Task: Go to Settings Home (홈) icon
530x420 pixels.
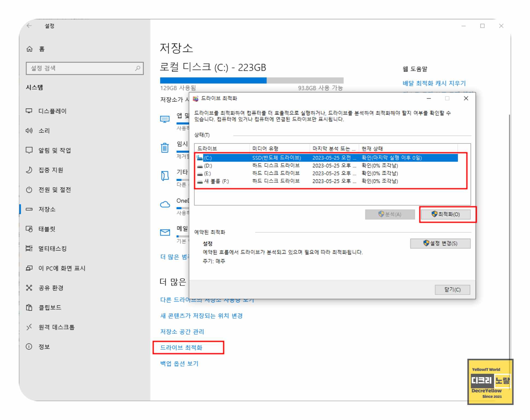Action: (29, 49)
